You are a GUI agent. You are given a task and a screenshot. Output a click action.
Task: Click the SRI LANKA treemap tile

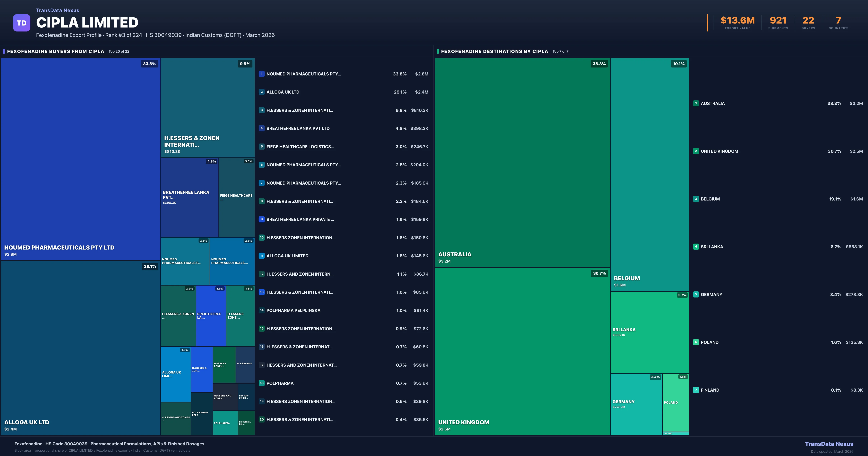(x=649, y=332)
